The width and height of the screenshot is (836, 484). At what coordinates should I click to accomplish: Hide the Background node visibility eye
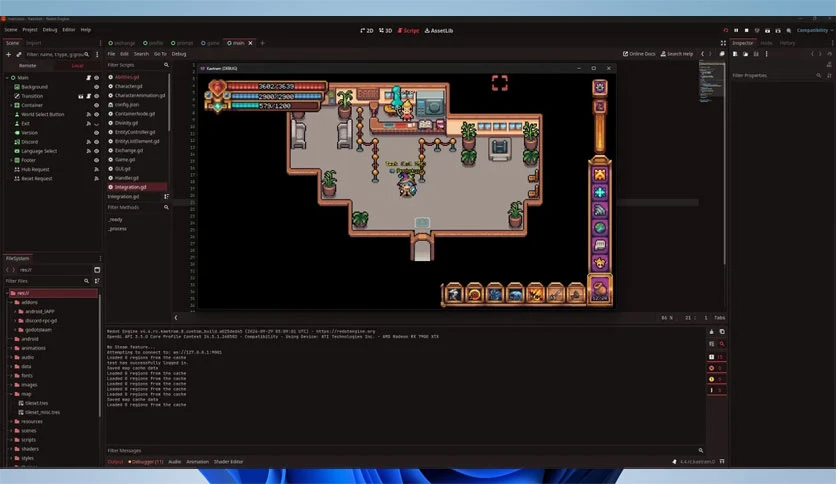[x=97, y=87]
